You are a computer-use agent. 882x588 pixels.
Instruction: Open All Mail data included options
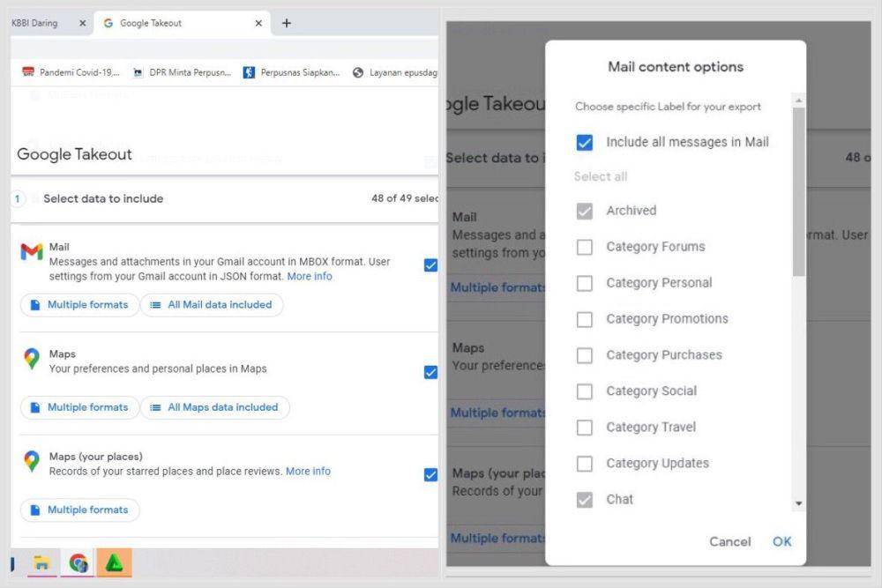click(x=212, y=305)
